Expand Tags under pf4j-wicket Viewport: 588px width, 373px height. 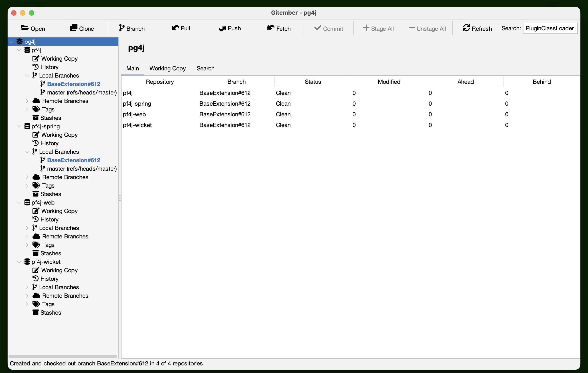[27, 304]
